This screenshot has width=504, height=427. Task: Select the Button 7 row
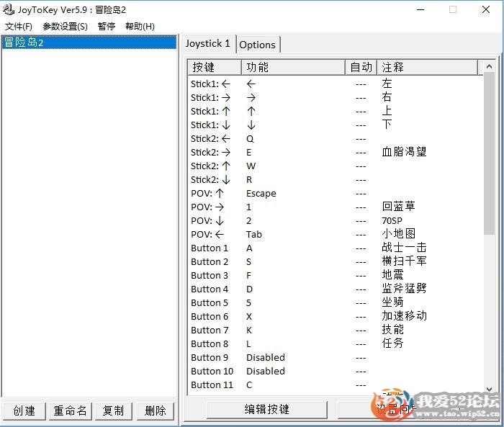[x=336, y=330]
